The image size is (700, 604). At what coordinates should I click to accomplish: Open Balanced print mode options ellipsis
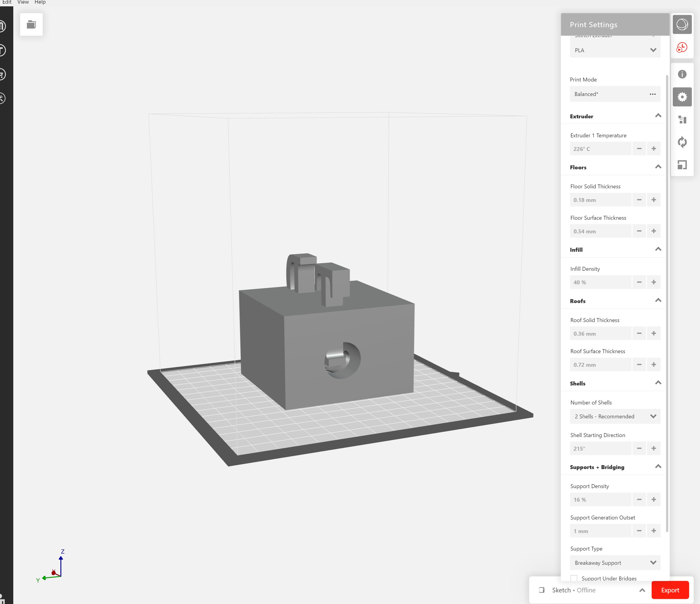coord(652,94)
